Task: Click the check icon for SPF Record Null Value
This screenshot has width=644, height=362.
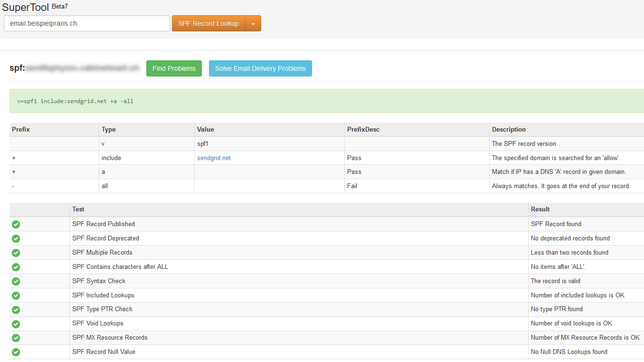Action: click(16, 352)
